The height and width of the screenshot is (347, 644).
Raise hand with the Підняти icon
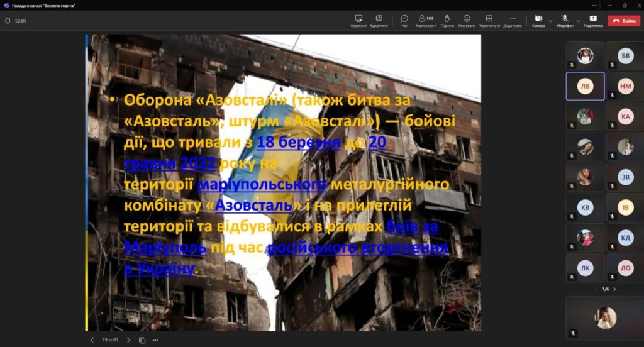447,21
